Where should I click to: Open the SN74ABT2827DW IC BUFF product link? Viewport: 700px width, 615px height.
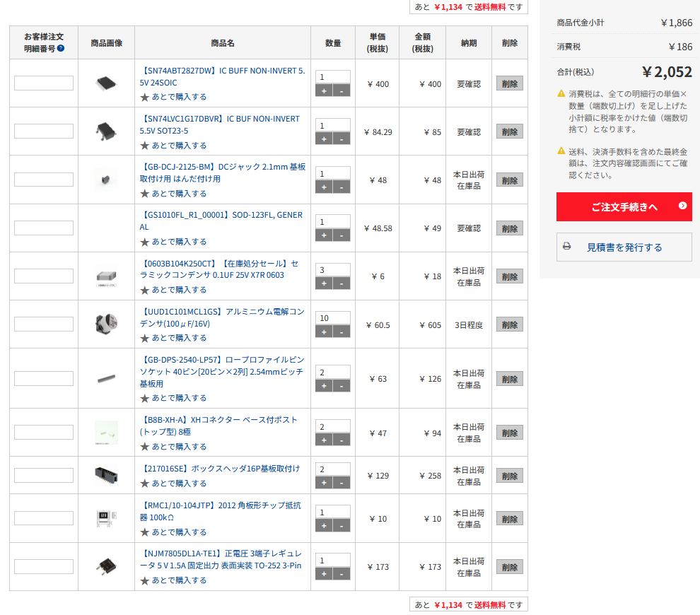[222, 77]
